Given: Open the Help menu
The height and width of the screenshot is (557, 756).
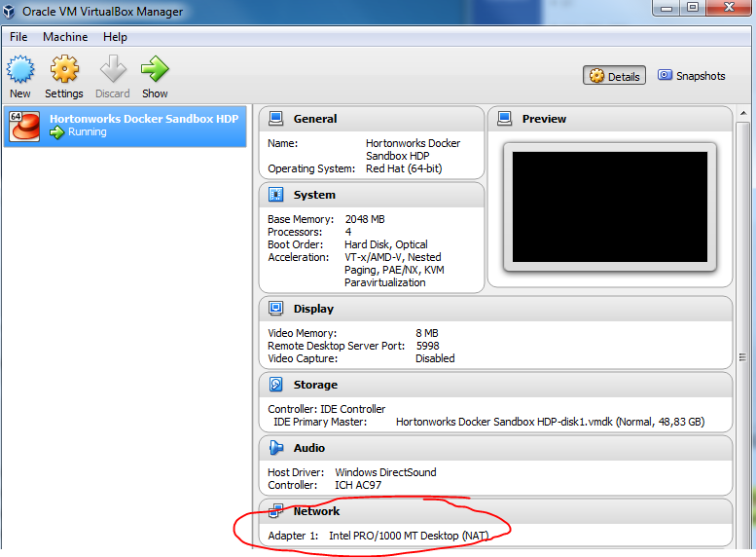Looking at the screenshot, I should pyautogui.click(x=115, y=37).
